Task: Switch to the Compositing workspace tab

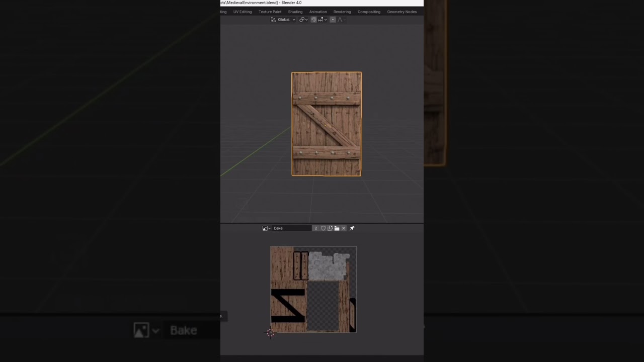Action: point(369,12)
